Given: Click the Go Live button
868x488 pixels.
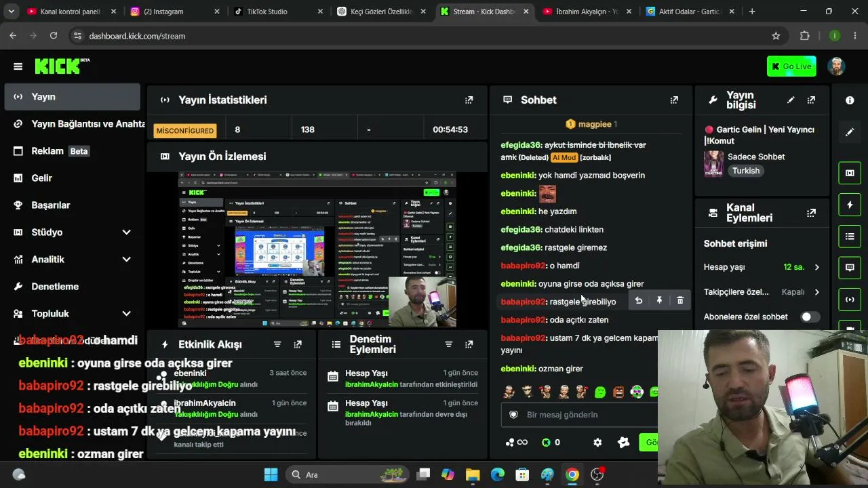Looking at the screenshot, I should pyautogui.click(x=791, y=66).
